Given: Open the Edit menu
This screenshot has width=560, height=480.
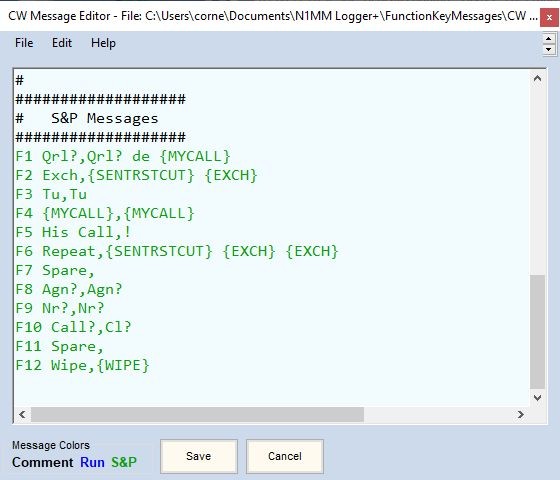Looking at the screenshot, I should (62, 43).
